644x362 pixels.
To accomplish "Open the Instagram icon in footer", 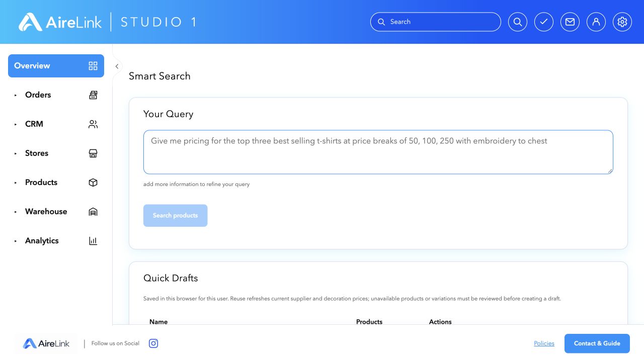I will click(x=153, y=343).
